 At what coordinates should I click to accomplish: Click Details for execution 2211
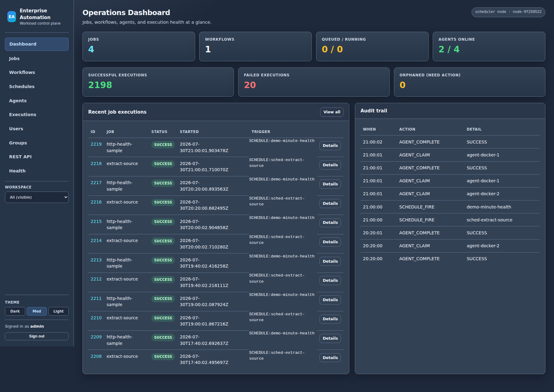click(x=330, y=300)
